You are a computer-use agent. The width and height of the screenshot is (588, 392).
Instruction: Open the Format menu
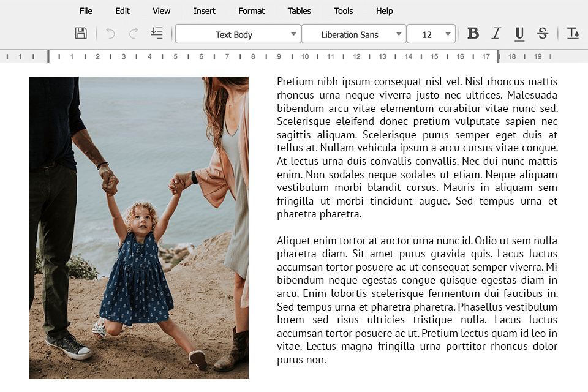(252, 11)
